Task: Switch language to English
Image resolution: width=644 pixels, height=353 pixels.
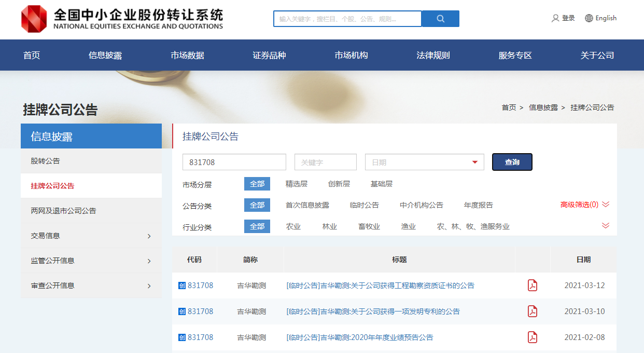Action: (606, 18)
